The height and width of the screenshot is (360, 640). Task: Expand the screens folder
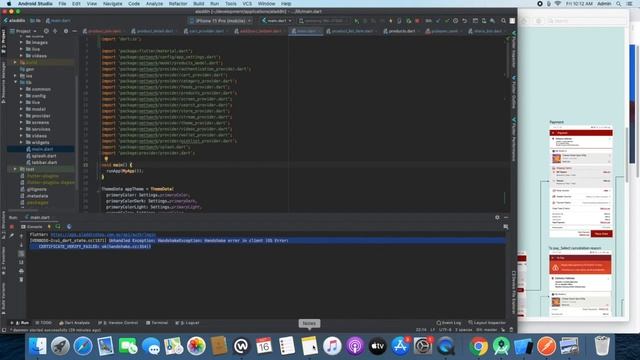point(21,122)
